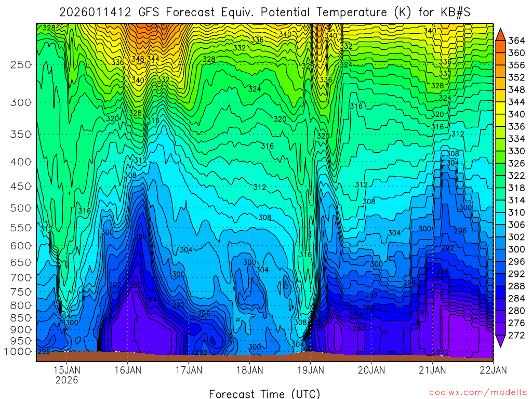This screenshot has width=532, height=399.
Task: Click the 650 pressure label on y-axis
Action: (21, 262)
